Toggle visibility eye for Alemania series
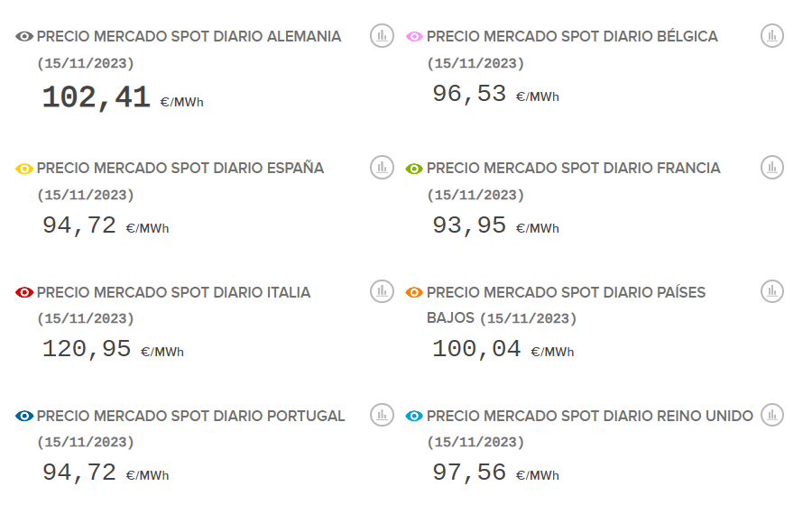812x514 pixels. pos(24,37)
